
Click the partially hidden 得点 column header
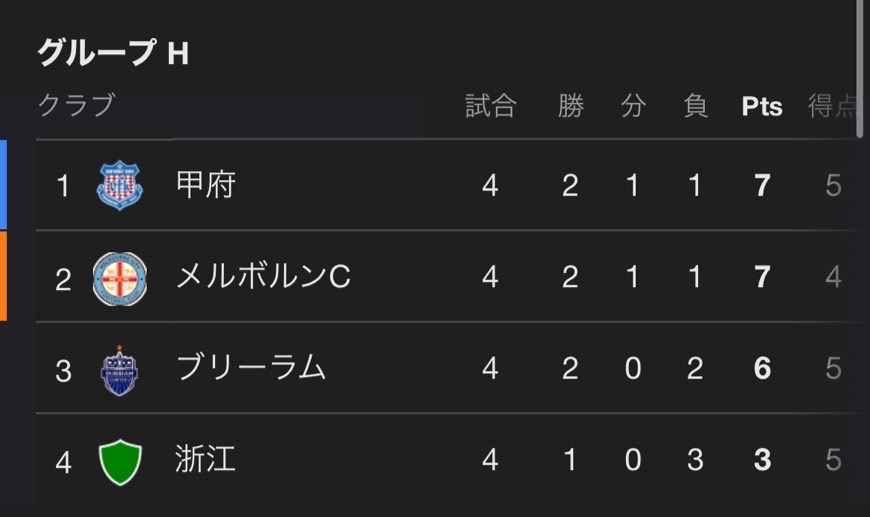pyautogui.click(x=831, y=105)
